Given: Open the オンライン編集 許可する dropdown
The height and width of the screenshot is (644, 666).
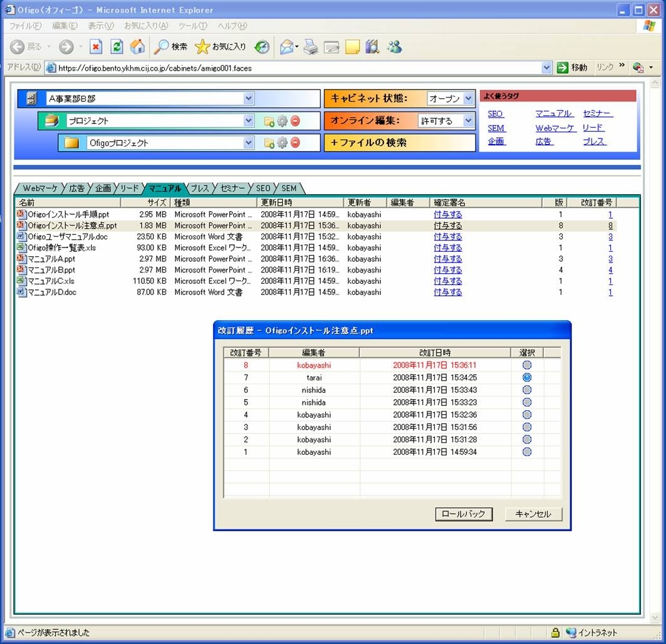Looking at the screenshot, I should pos(468,121).
